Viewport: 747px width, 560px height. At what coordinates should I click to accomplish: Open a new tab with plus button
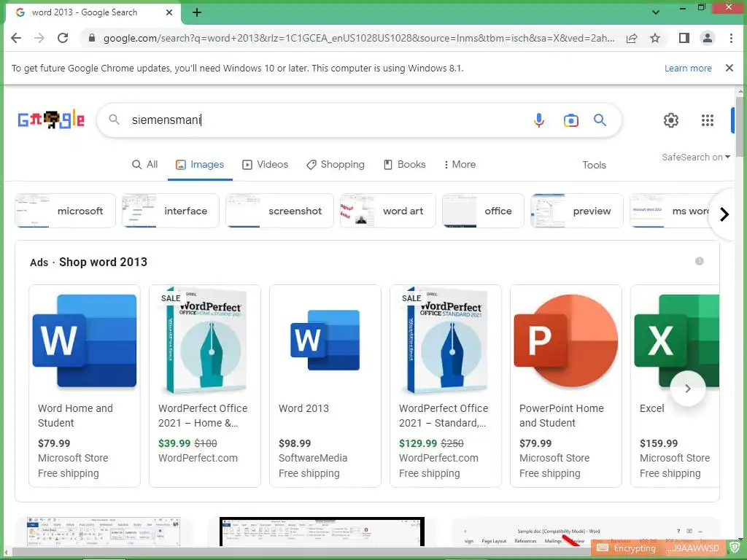197,12
